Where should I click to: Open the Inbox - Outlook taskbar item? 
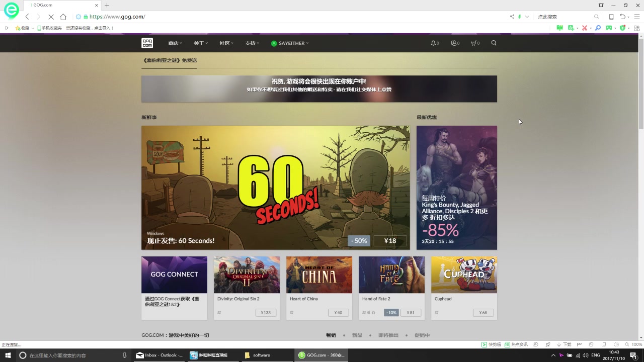pyautogui.click(x=159, y=355)
